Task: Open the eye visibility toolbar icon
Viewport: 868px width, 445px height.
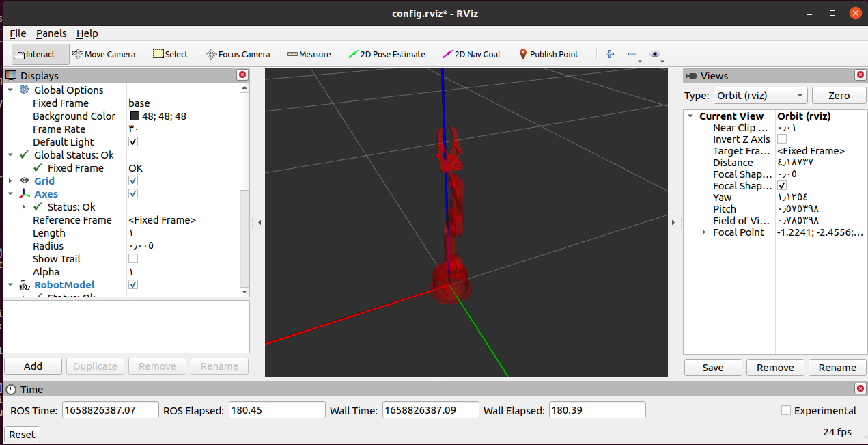Action: click(656, 54)
